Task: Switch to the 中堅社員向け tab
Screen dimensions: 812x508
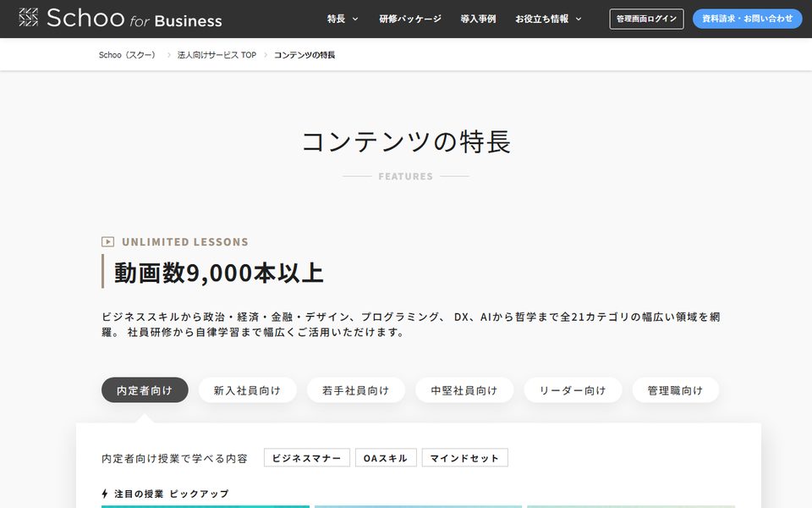Action: click(x=464, y=389)
